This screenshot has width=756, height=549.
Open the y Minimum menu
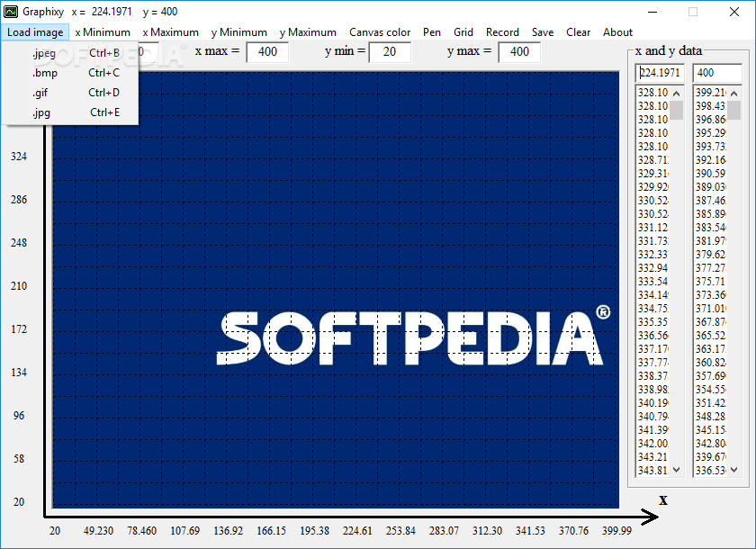pos(239,32)
